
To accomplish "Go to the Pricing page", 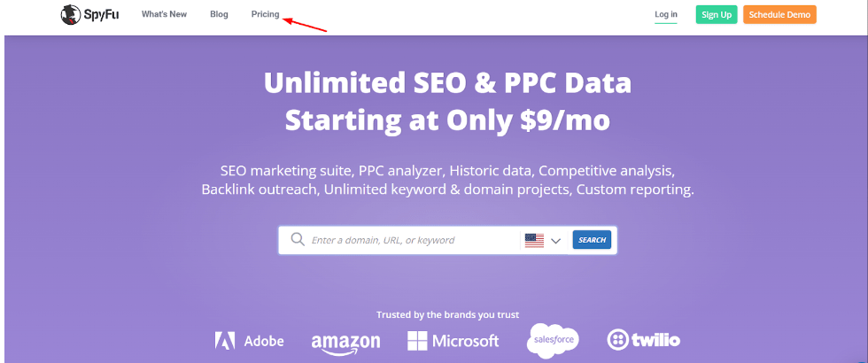I will 265,14.
